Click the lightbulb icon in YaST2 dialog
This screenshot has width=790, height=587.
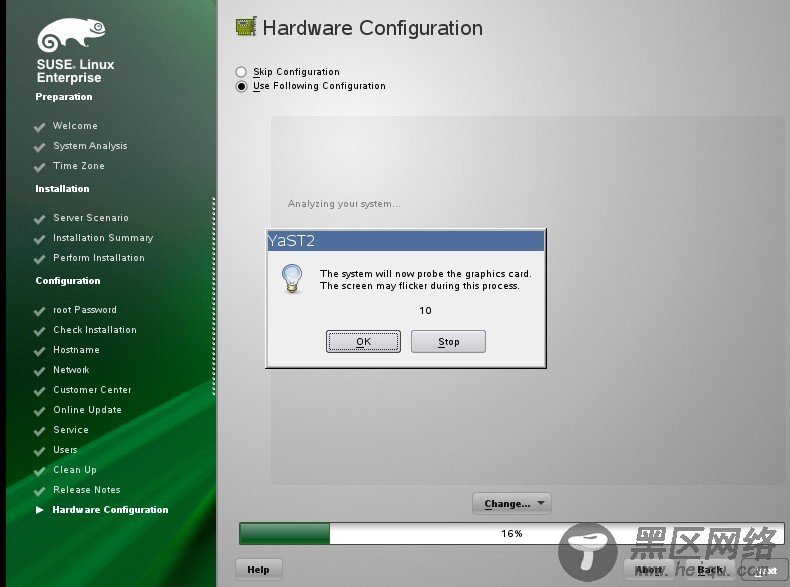click(292, 279)
